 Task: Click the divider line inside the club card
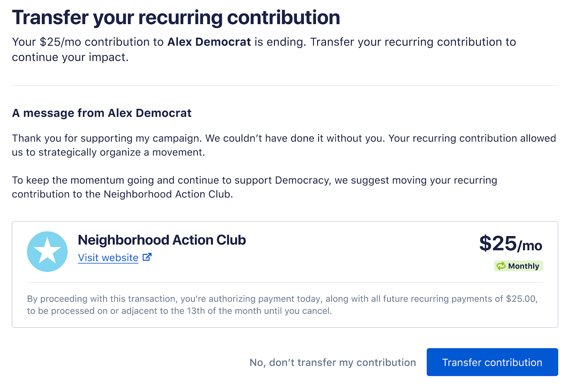pyautogui.click(x=285, y=282)
